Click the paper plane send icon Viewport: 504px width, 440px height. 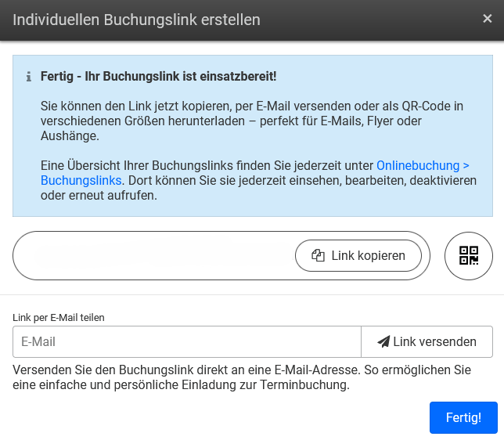point(383,341)
